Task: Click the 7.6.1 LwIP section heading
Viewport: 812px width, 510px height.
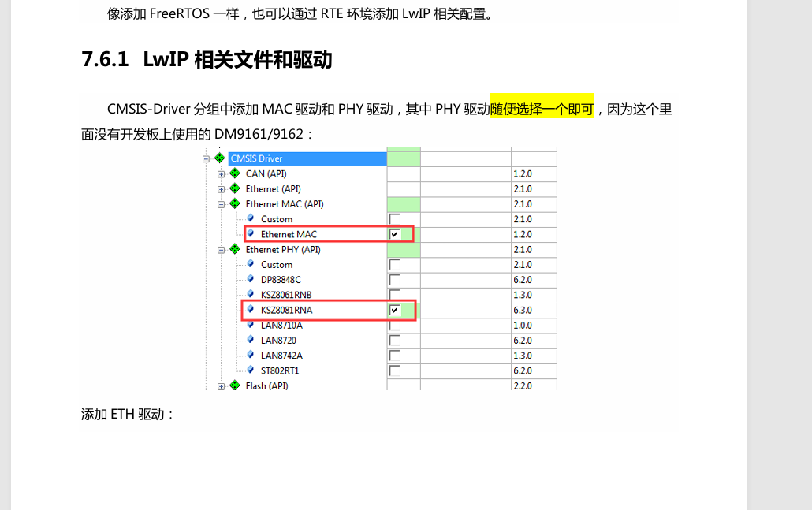Action: [x=207, y=60]
